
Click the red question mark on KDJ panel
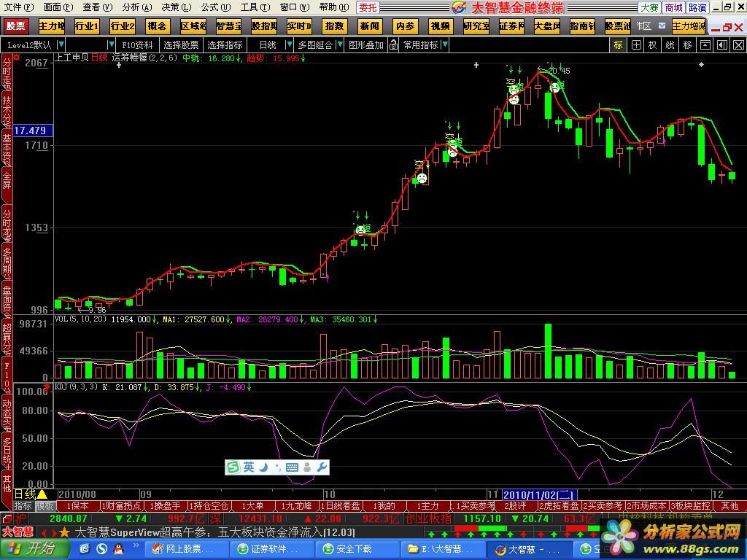[x=47, y=388]
